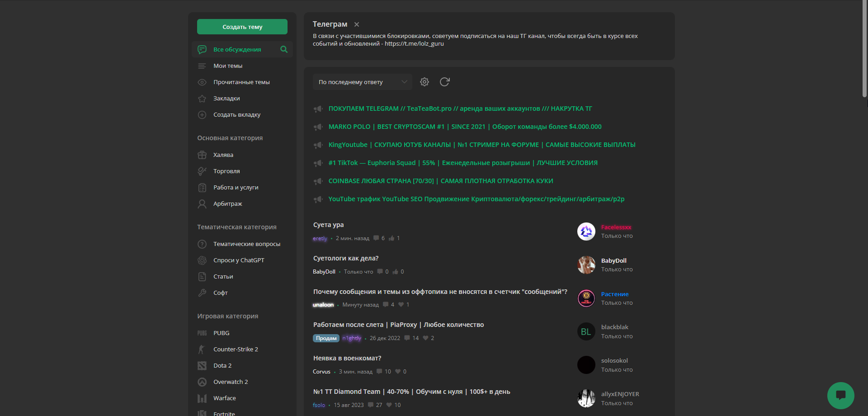Open thread about оффтопика счетчик сообщений
Viewport: 868px width, 416px height.
(x=440, y=292)
